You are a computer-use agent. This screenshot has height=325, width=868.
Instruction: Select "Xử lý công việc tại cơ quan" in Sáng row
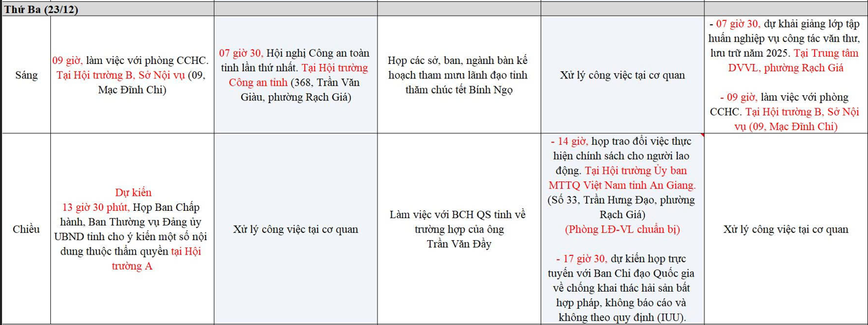point(622,75)
